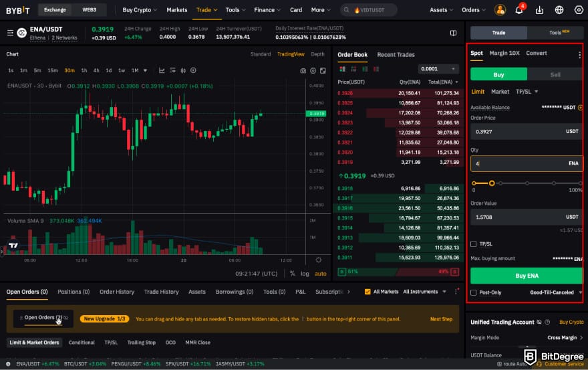Open notifications bell with red badge
This screenshot has height=370, width=588.
point(519,10)
